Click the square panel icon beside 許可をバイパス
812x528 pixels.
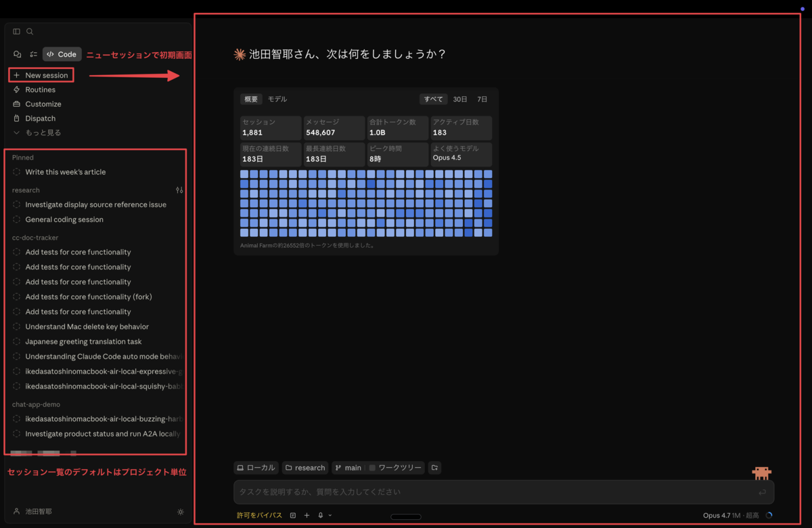pyautogui.click(x=293, y=515)
